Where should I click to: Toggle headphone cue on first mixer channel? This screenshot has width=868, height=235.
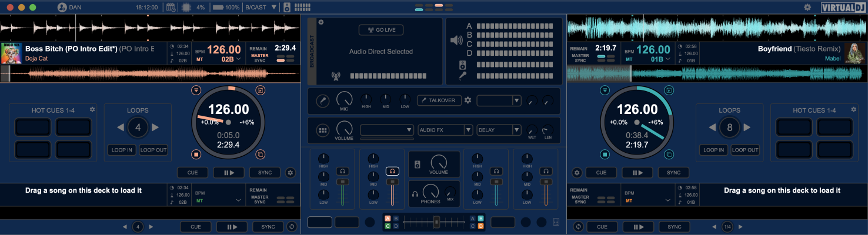coord(342,171)
